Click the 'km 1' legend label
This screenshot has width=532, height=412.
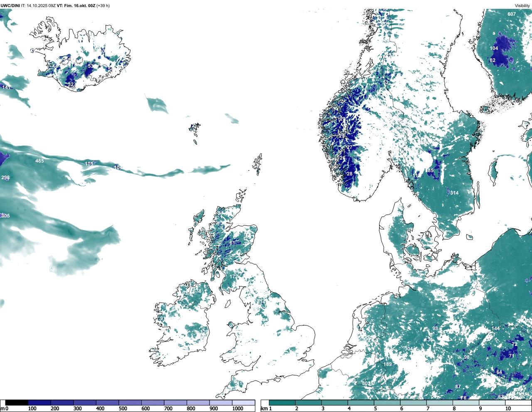(266, 409)
